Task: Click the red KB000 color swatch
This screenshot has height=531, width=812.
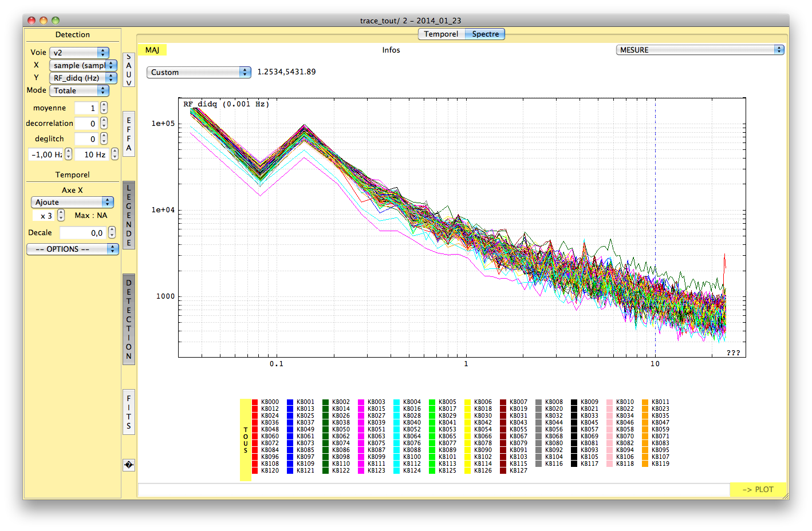Action: pos(255,402)
